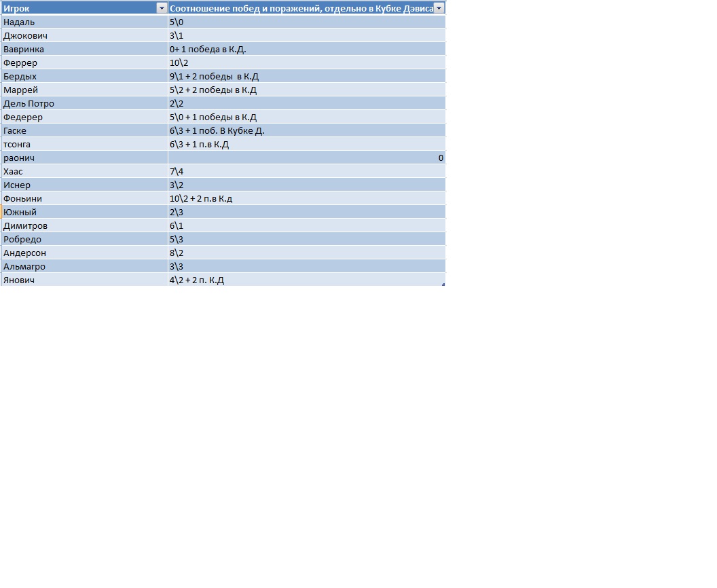Click раонич's value cell showing 0
The width and height of the screenshot is (717, 588).
point(306,158)
